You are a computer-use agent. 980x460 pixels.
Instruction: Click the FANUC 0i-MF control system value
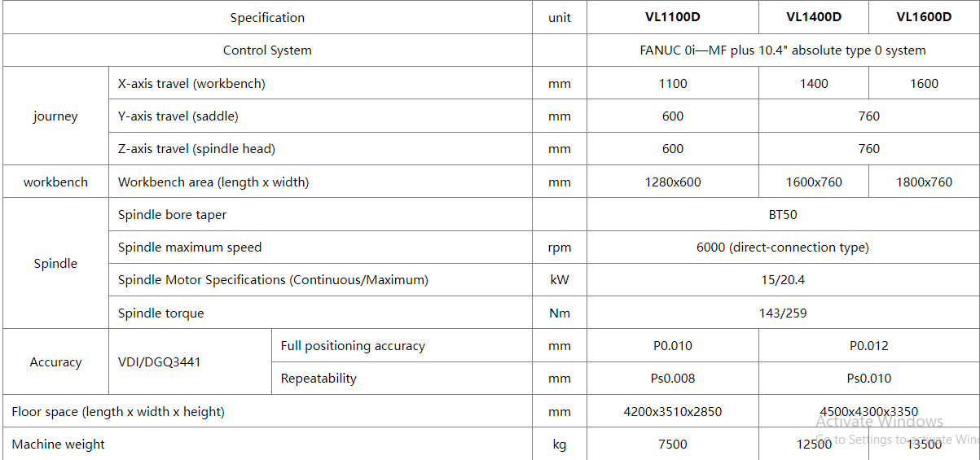point(782,50)
